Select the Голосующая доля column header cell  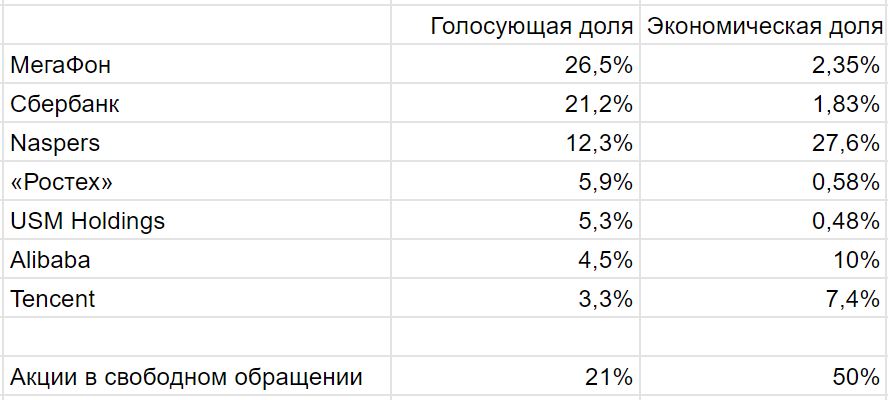tap(532, 26)
